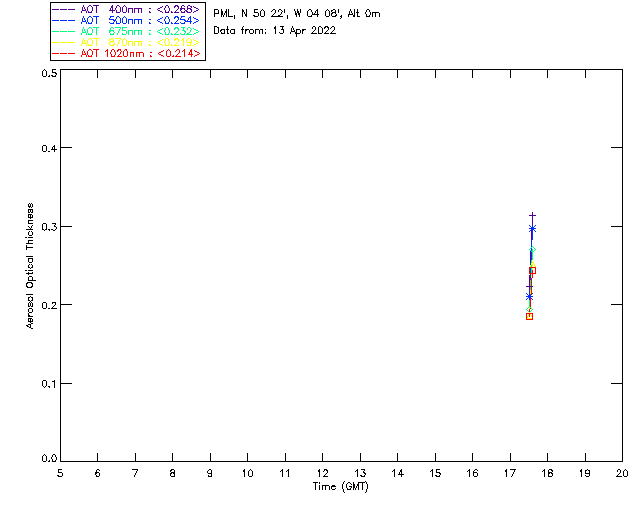The height and width of the screenshot is (512, 640).
Task: Click the hour 5 x-axis label
Action: click(60, 473)
